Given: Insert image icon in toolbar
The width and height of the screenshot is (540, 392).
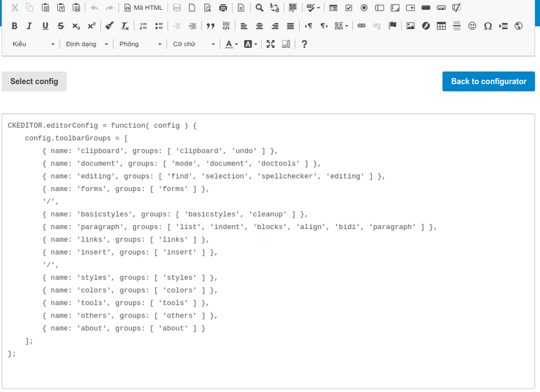Looking at the screenshot, I should click(410, 26).
